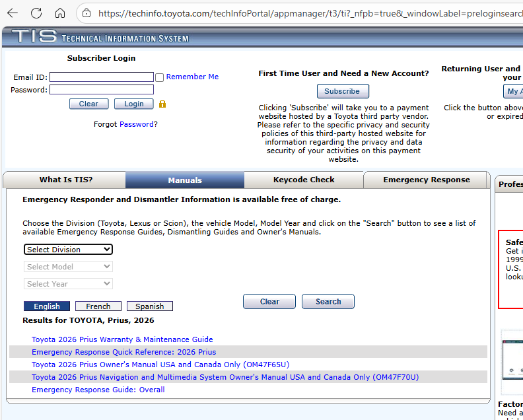The height and width of the screenshot is (420, 523).
Task: Switch to the Keycode Check tab
Action: (304, 180)
